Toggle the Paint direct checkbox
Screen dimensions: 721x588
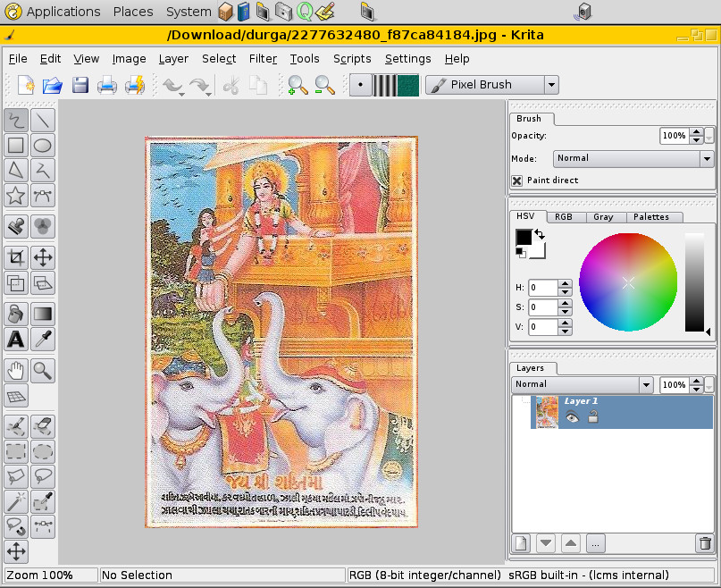(516, 181)
